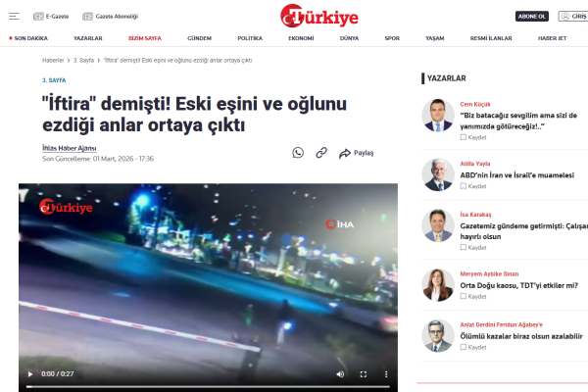Open the Gazete Aboneliği link
Screen dimensions: 588x392
(x=110, y=16)
